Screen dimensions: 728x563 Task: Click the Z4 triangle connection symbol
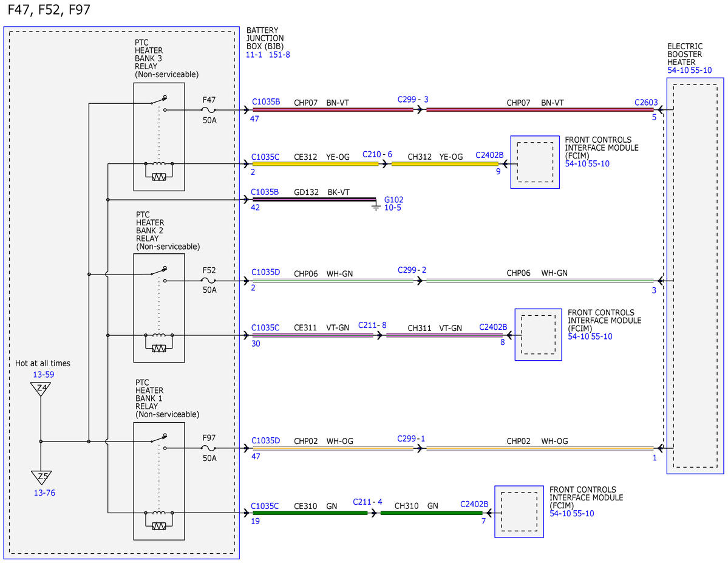click(41, 388)
